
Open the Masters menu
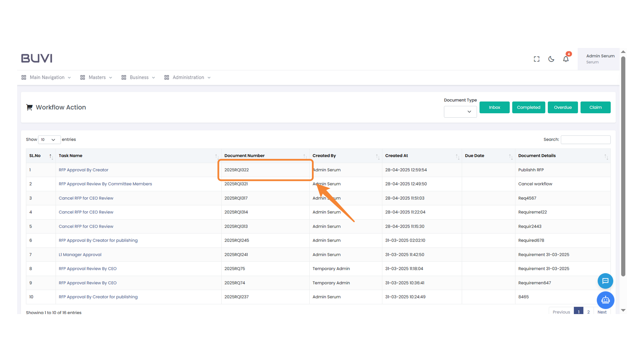97,77
